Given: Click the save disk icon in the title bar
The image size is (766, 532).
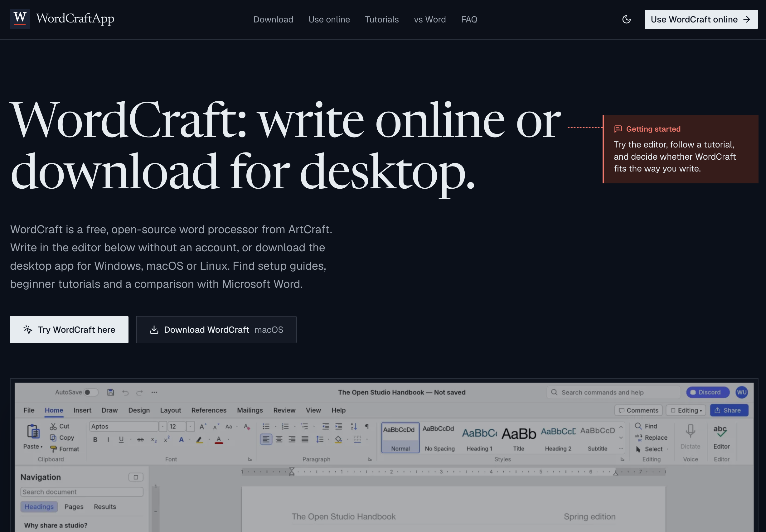Looking at the screenshot, I should click(111, 392).
